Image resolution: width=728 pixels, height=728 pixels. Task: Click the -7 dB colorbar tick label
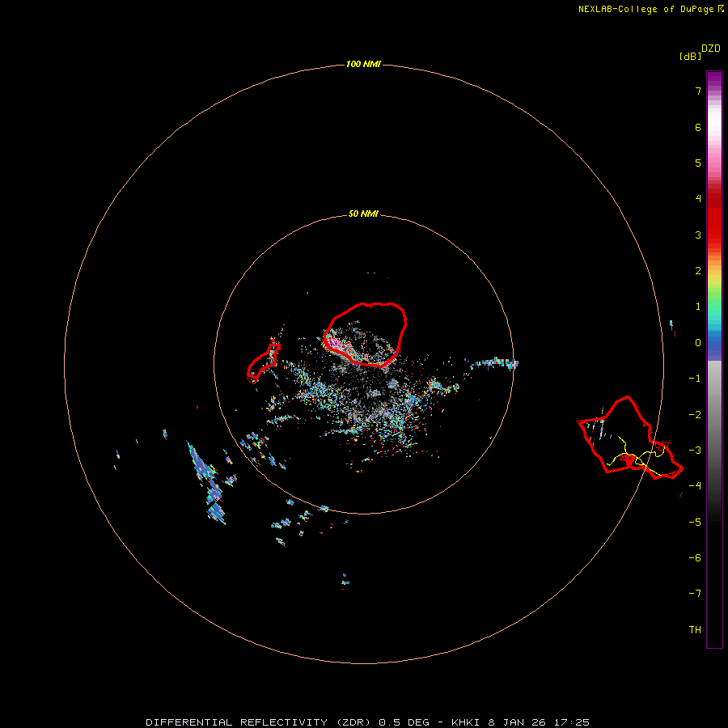click(x=695, y=594)
